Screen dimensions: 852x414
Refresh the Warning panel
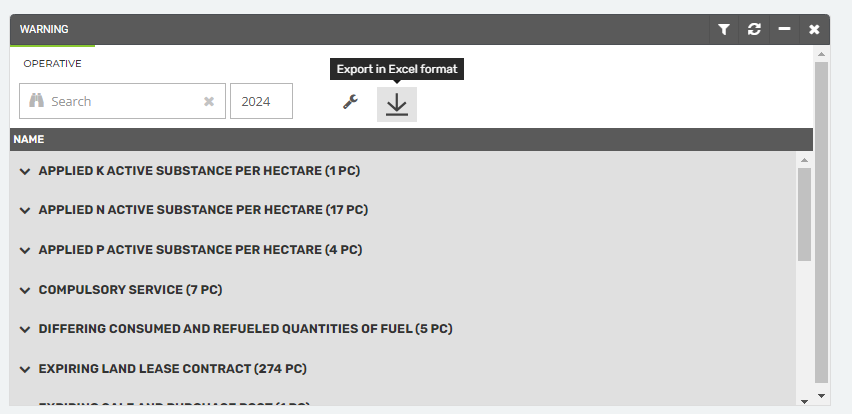tap(755, 30)
